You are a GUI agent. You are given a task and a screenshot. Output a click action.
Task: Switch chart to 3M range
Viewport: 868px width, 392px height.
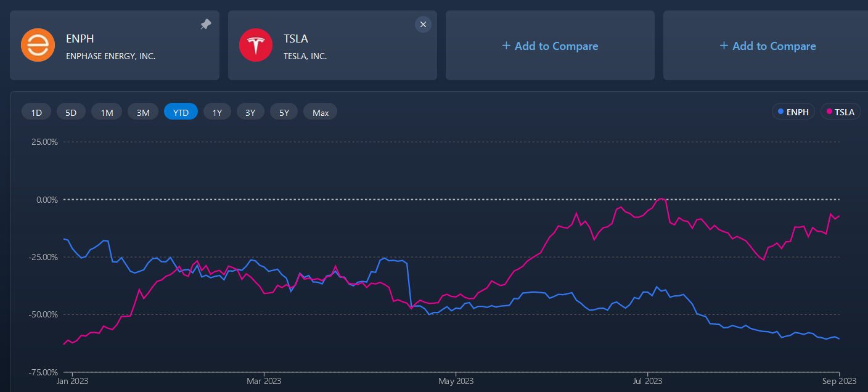point(143,112)
